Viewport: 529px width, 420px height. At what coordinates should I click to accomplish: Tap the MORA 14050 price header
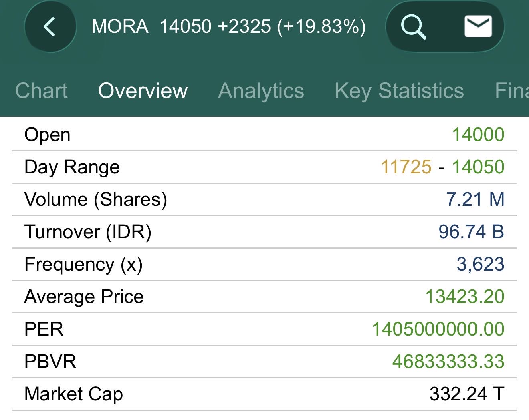(x=228, y=27)
